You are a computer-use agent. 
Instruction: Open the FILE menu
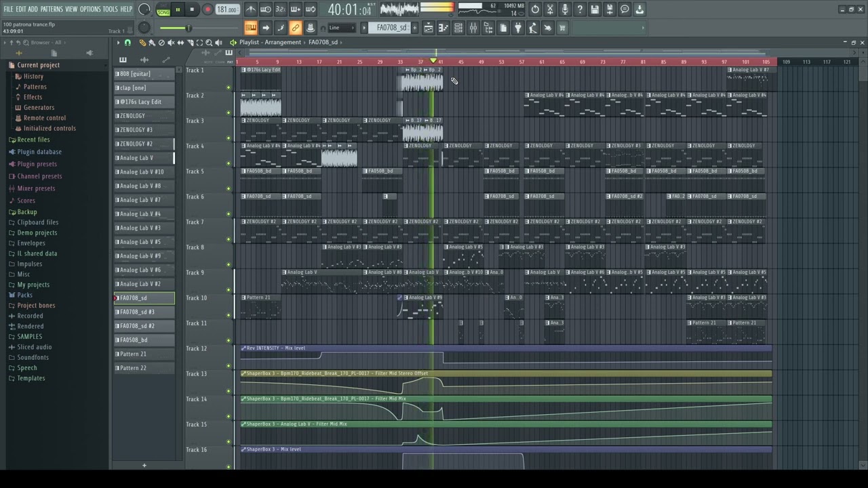click(x=9, y=9)
